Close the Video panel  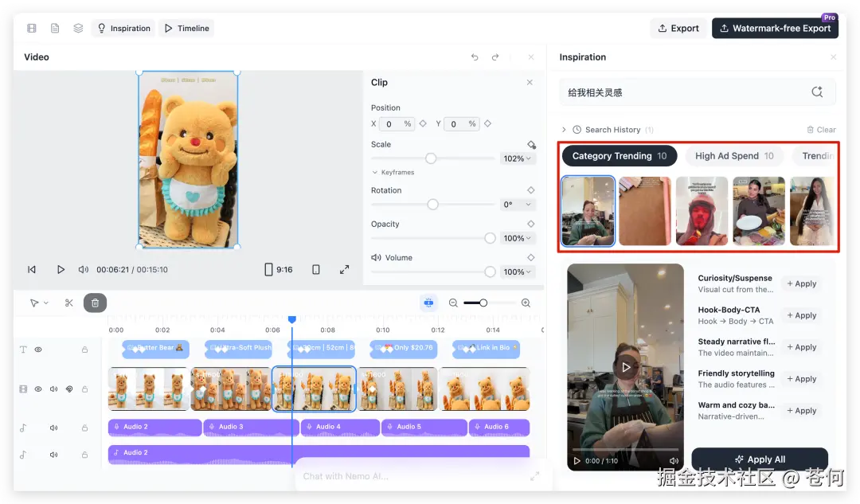[x=531, y=57]
